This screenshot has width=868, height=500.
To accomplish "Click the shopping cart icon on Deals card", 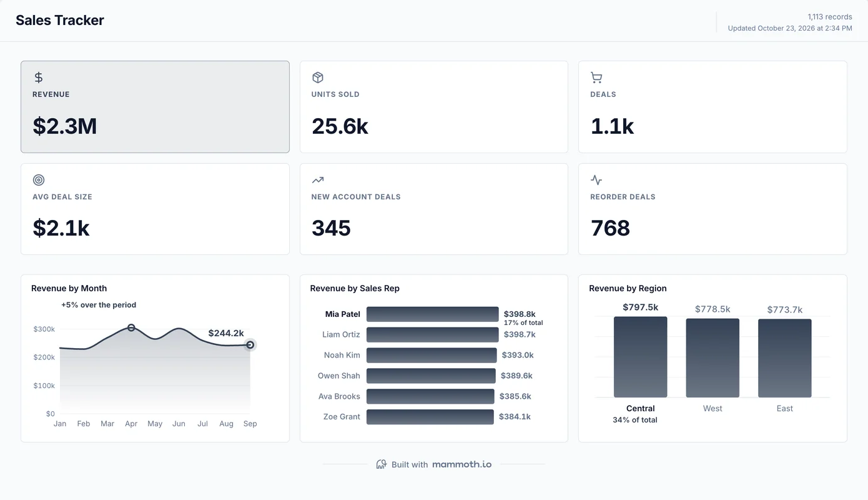I will (x=596, y=77).
